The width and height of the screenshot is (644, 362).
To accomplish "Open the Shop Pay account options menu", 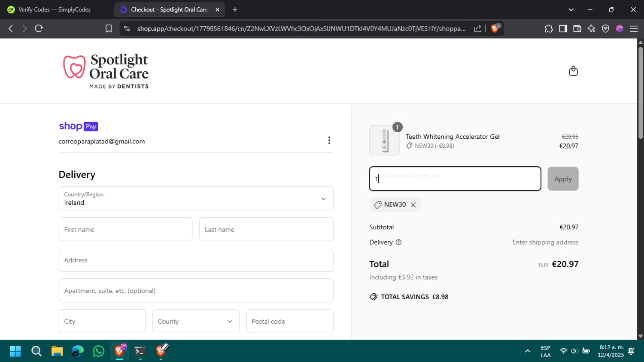I will (329, 140).
